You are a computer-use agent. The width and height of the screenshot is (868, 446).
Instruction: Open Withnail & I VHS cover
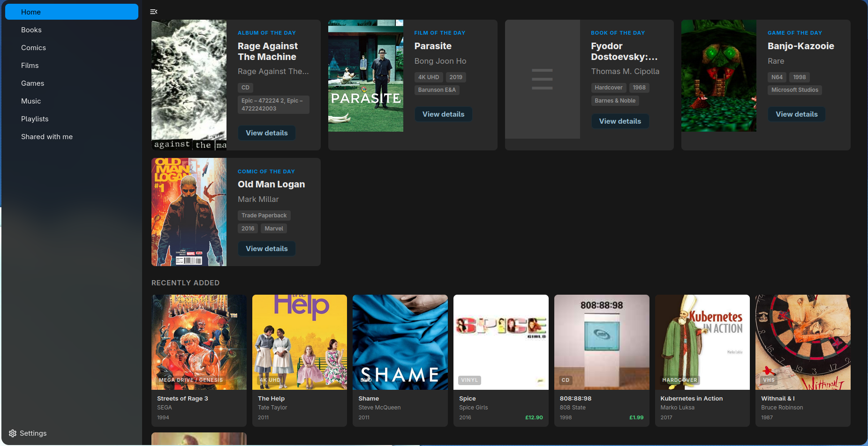pos(803,342)
